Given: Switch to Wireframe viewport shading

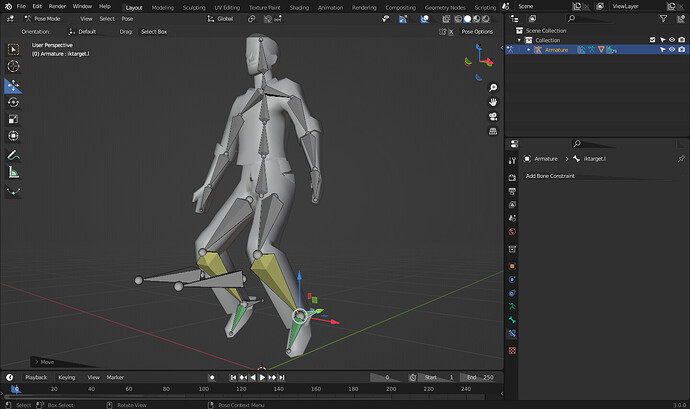Looking at the screenshot, I should pyautogui.click(x=458, y=19).
